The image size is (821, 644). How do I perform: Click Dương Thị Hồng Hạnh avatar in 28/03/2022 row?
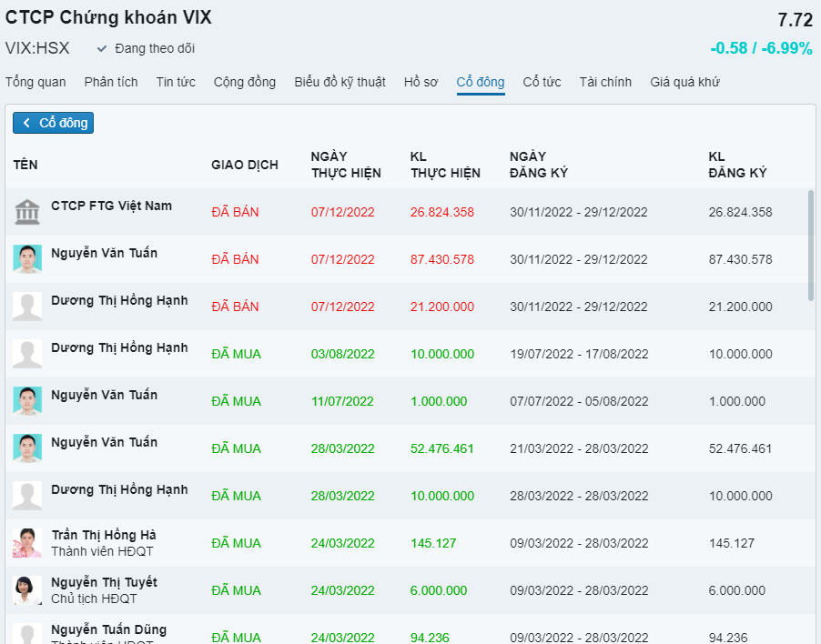tap(27, 496)
